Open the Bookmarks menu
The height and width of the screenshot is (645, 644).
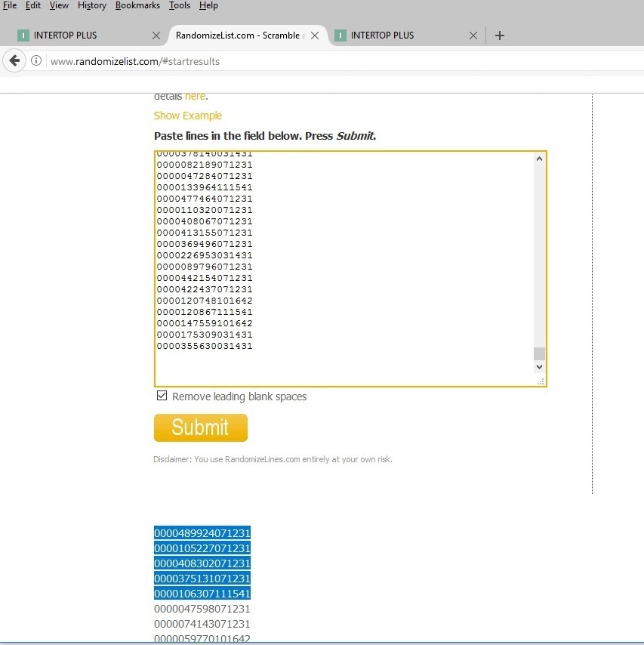pyautogui.click(x=137, y=6)
